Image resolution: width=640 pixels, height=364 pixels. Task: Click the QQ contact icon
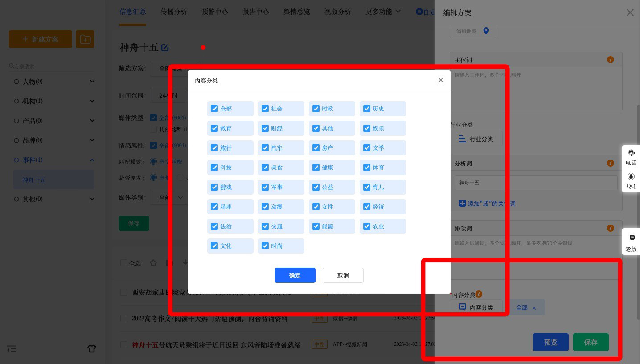(x=631, y=177)
